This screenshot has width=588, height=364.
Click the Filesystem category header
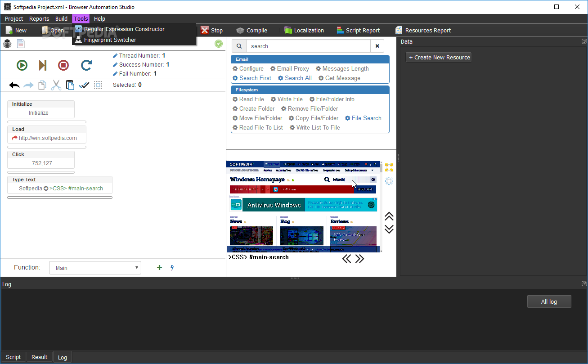[x=310, y=90]
